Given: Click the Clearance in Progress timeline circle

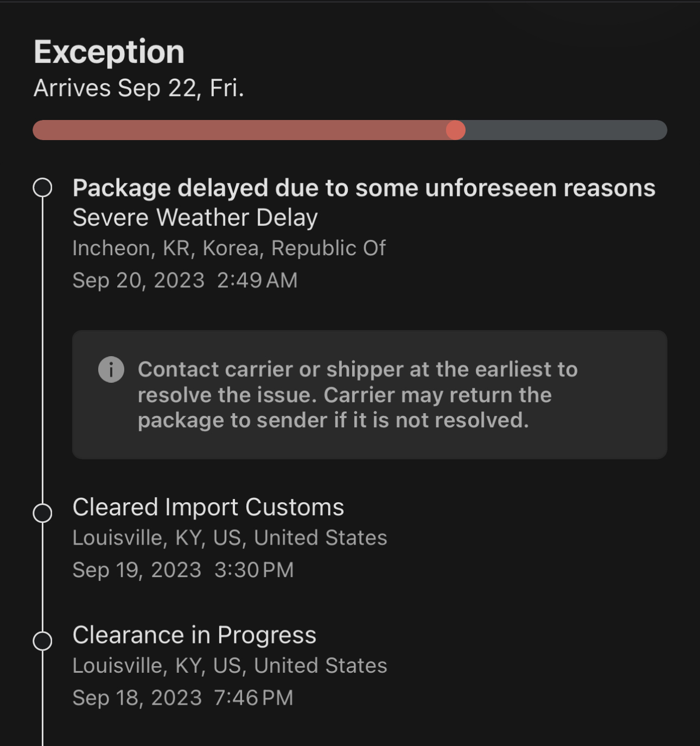Looking at the screenshot, I should pos(42,641).
